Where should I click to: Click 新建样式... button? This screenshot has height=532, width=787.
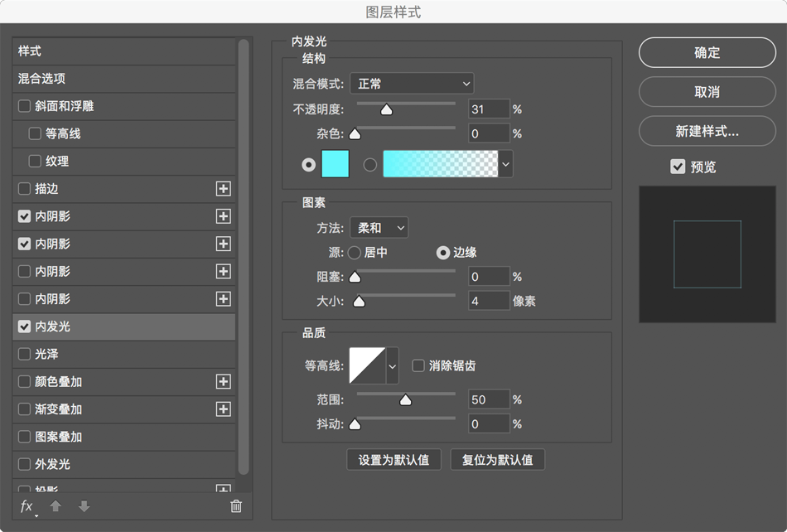(x=707, y=131)
